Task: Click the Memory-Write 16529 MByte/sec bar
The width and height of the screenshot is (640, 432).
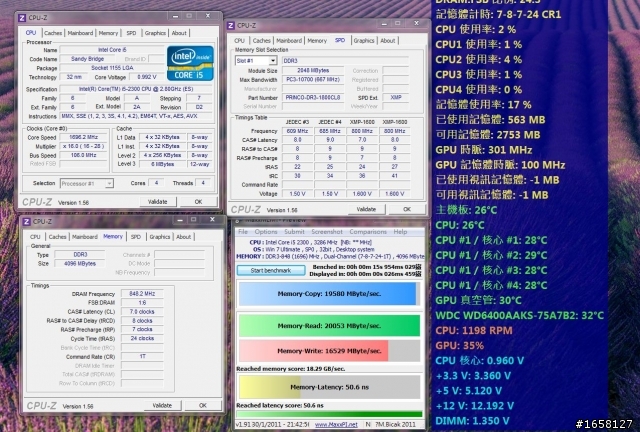Action: click(x=329, y=351)
